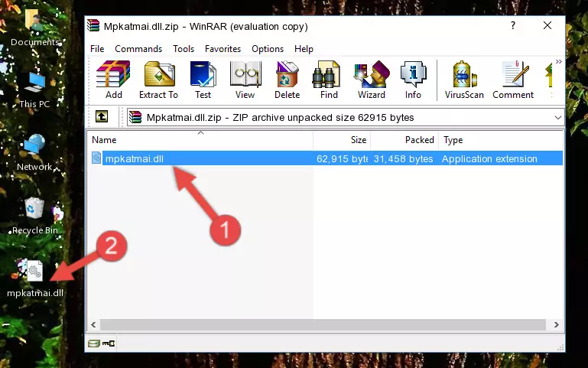Open the Options menu
Viewport: 588px width, 368px height.
click(x=268, y=49)
